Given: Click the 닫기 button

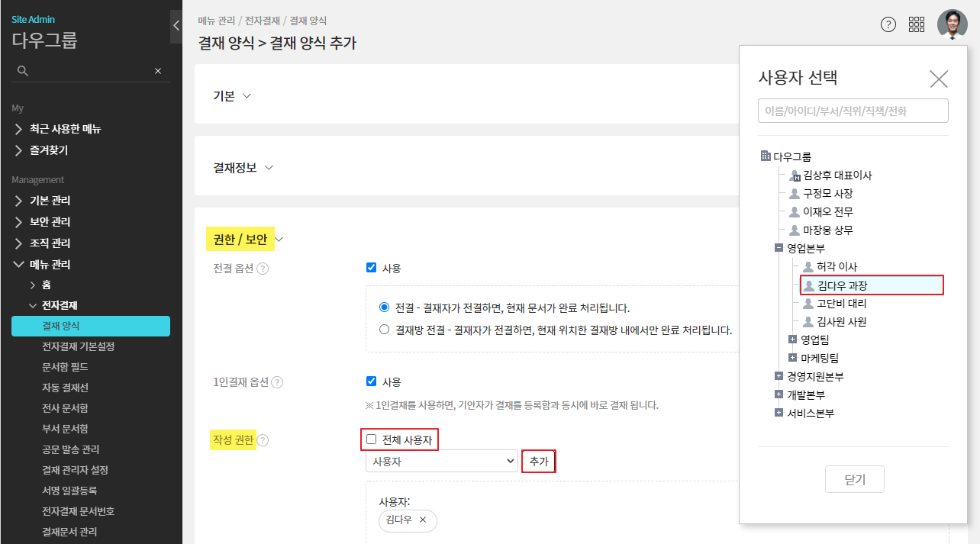Looking at the screenshot, I should (x=854, y=480).
